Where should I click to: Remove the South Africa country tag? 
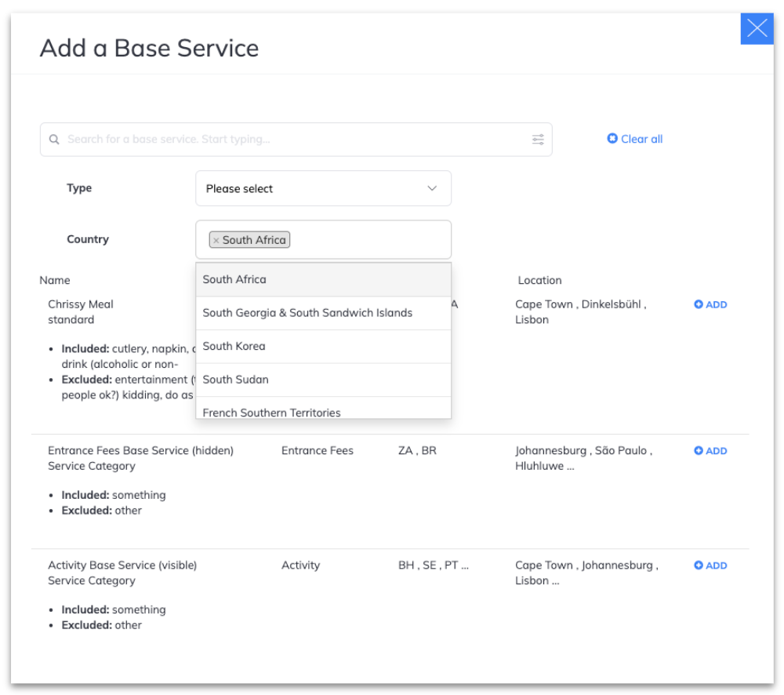point(216,240)
